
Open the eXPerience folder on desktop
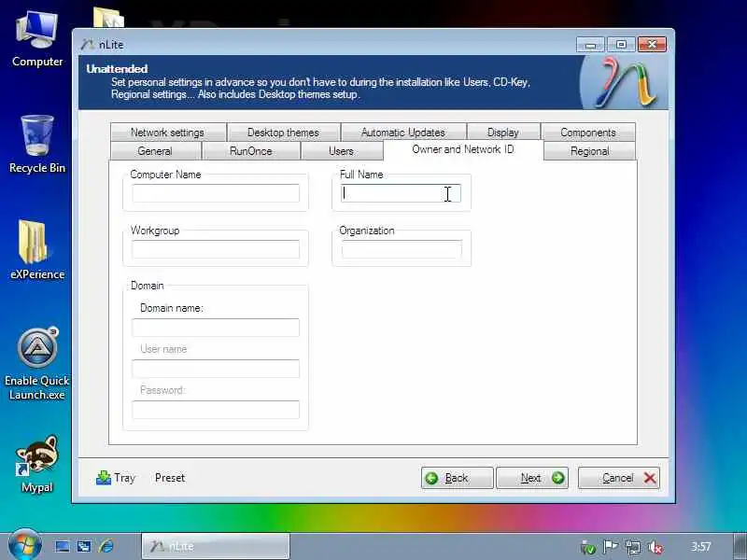pos(37,250)
